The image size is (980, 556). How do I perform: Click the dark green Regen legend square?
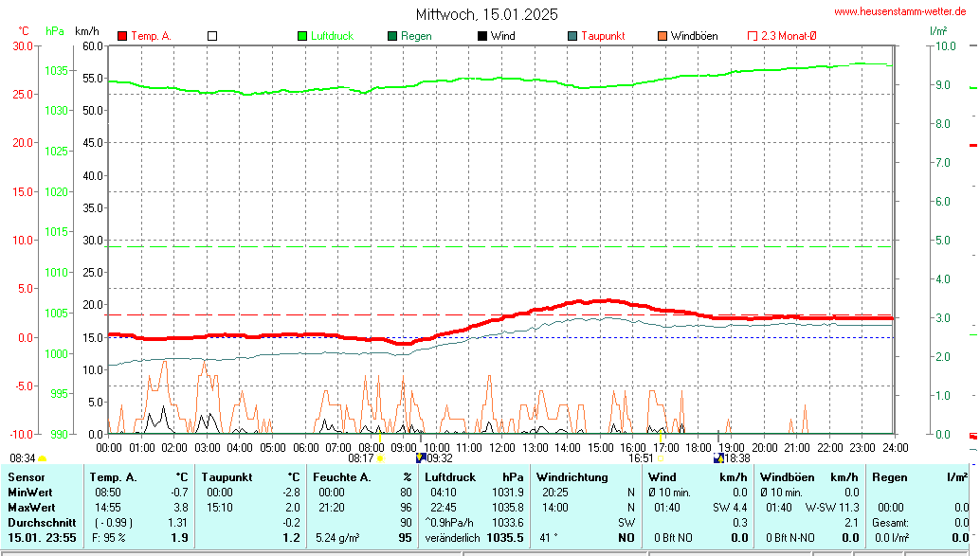click(x=392, y=36)
